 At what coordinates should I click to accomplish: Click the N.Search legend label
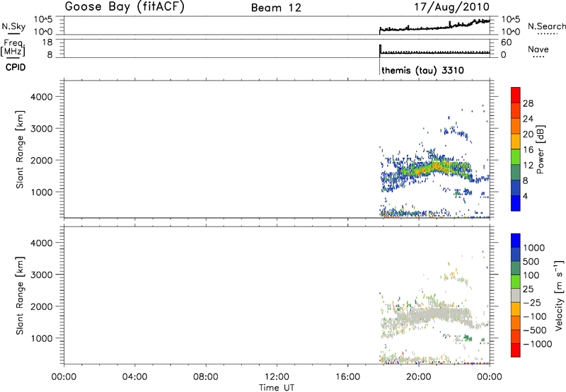tap(546, 26)
